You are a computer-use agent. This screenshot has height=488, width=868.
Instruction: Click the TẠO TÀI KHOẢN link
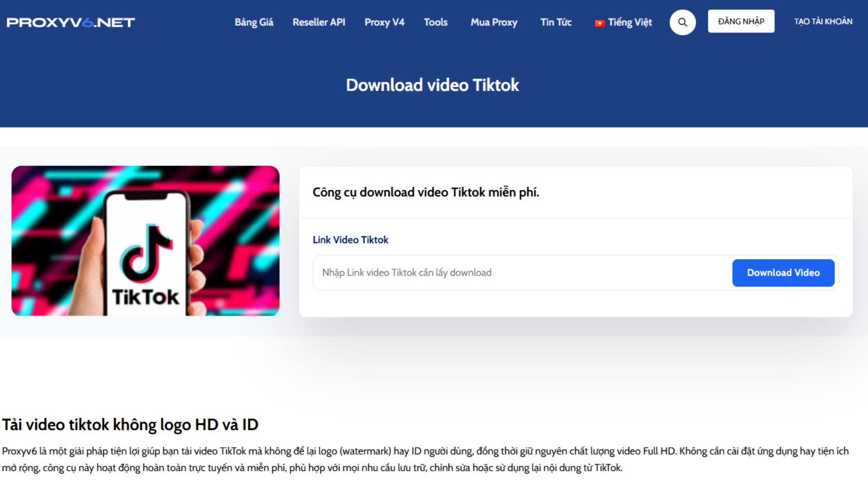[823, 22]
